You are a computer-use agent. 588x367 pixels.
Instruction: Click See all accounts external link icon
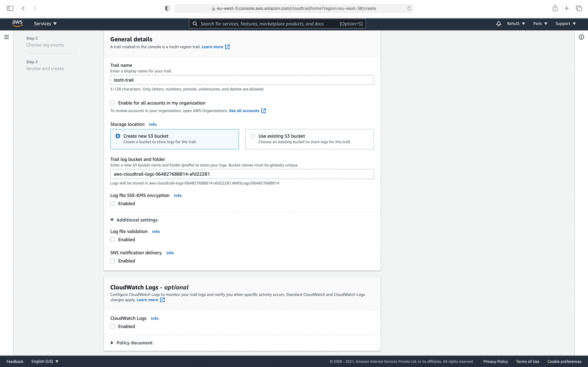pos(264,111)
